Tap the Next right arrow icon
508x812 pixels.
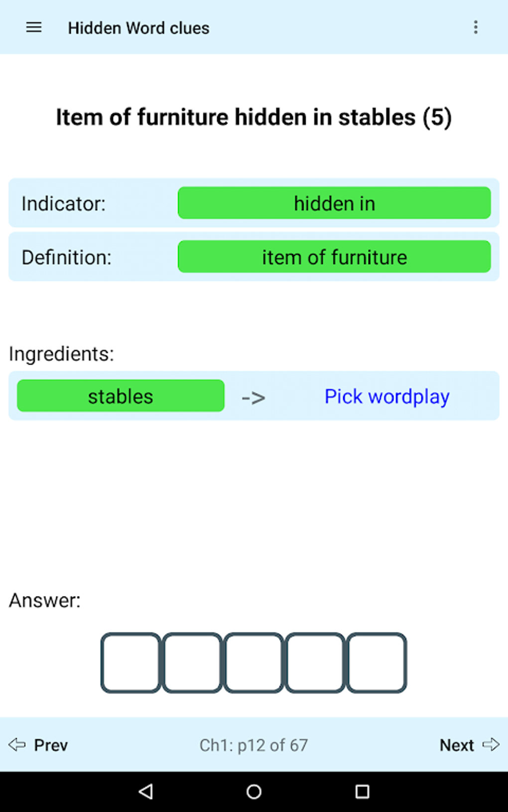491,744
